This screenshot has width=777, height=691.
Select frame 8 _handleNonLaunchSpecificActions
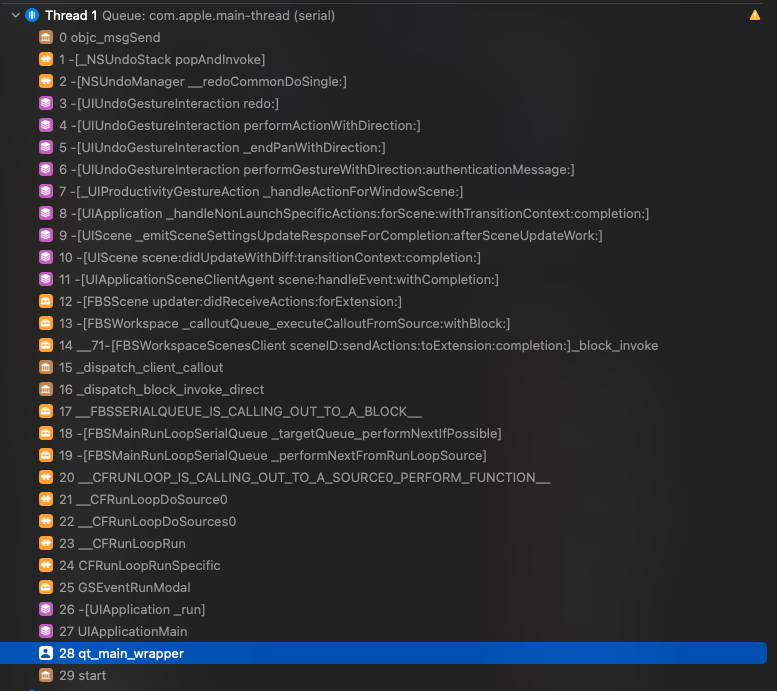(x=354, y=213)
